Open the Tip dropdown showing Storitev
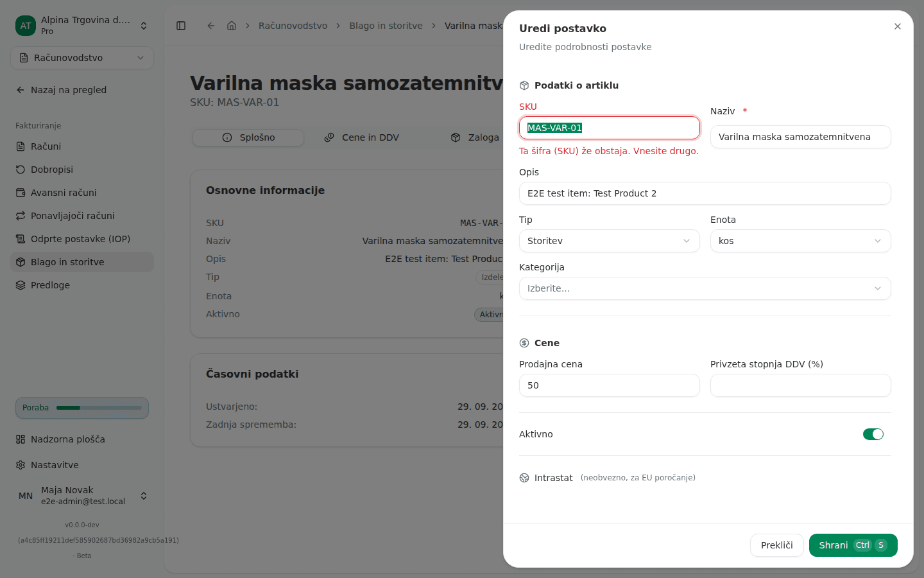Screen dimensions: 924x578 pyautogui.click(x=610, y=241)
